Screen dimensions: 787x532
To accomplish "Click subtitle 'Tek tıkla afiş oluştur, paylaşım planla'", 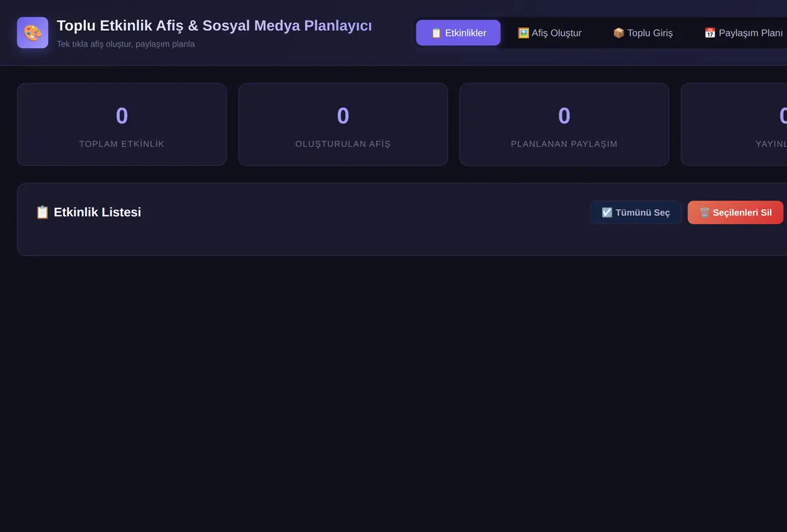I will 126,44.
